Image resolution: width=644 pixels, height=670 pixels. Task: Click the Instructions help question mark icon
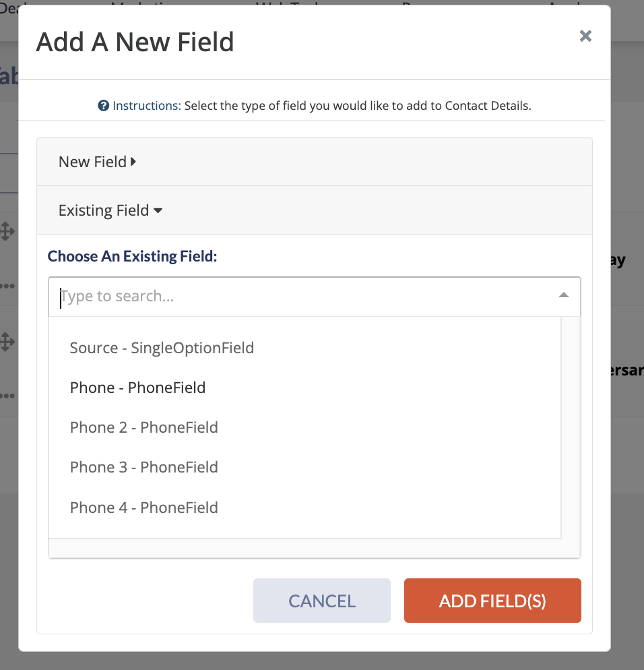point(103,106)
